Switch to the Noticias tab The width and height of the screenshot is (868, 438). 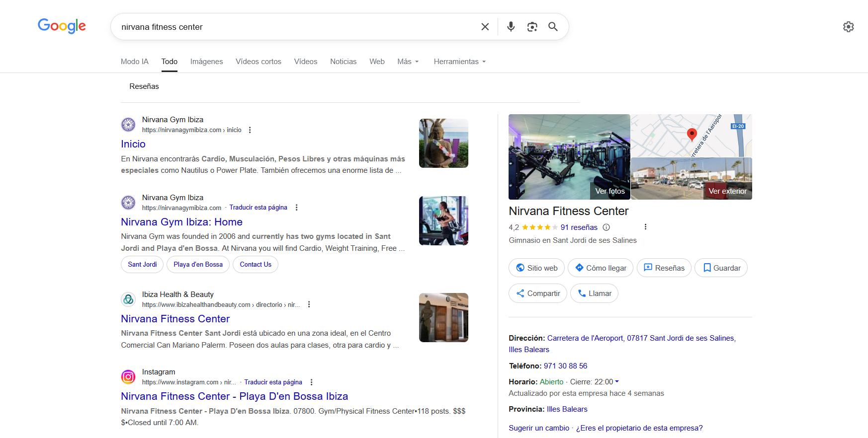(343, 62)
